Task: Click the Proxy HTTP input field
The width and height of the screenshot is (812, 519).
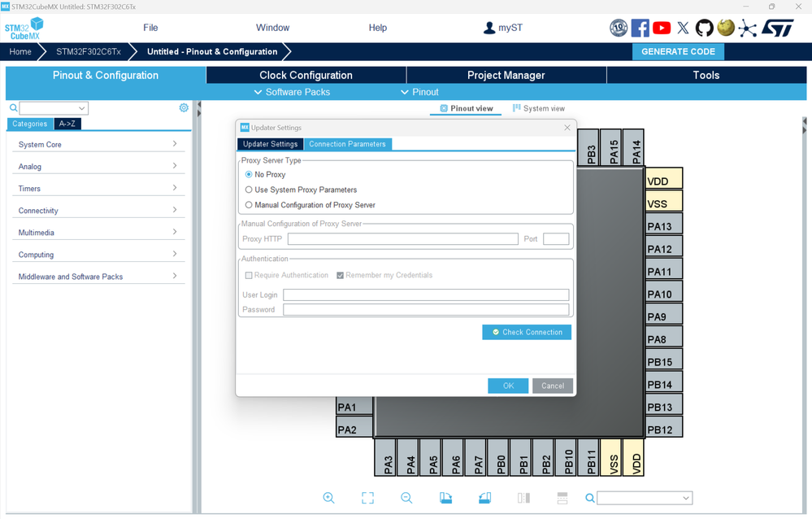Action: point(403,239)
